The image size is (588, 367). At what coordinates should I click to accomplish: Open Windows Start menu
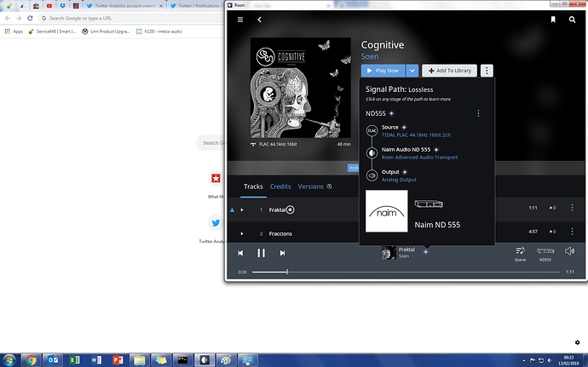pyautogui.click(x=9, y=360)
